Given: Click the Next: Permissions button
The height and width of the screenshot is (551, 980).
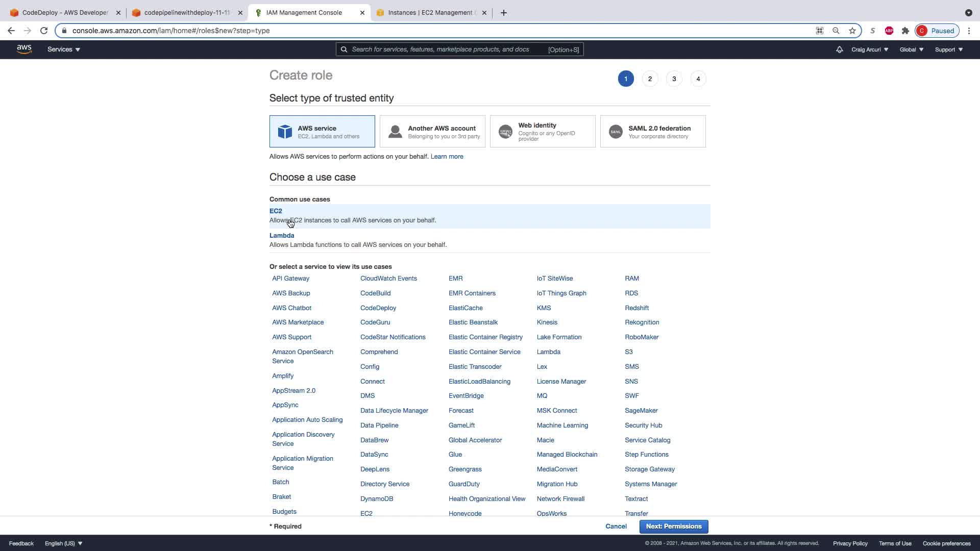Looking at the screenshot, I should click(673, 527).
